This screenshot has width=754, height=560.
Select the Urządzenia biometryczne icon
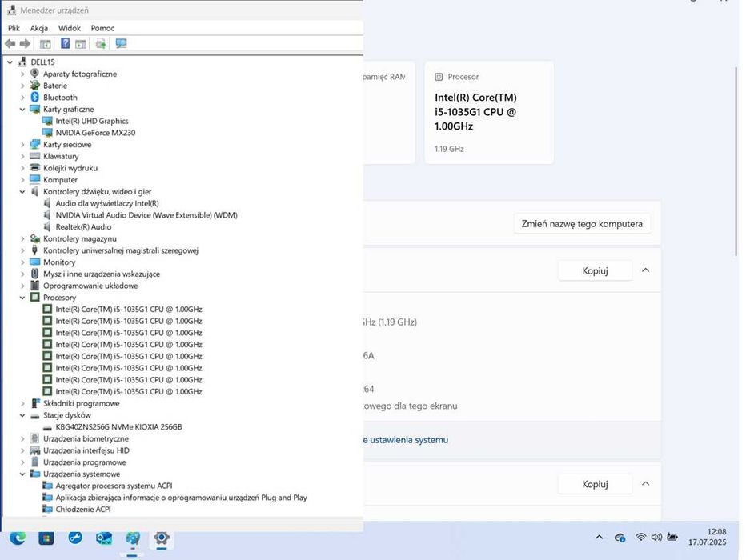34,438
